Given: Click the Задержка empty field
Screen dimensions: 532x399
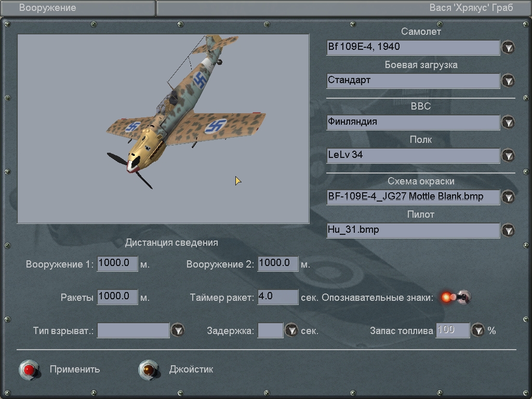Looking at the screenshot, I should (270, 330).
